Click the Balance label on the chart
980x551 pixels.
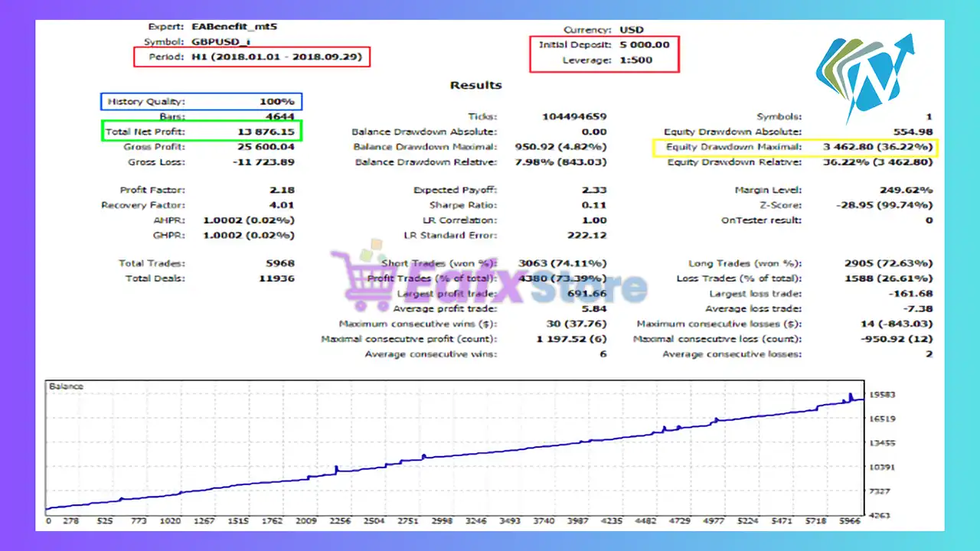(x=66, y=386)
